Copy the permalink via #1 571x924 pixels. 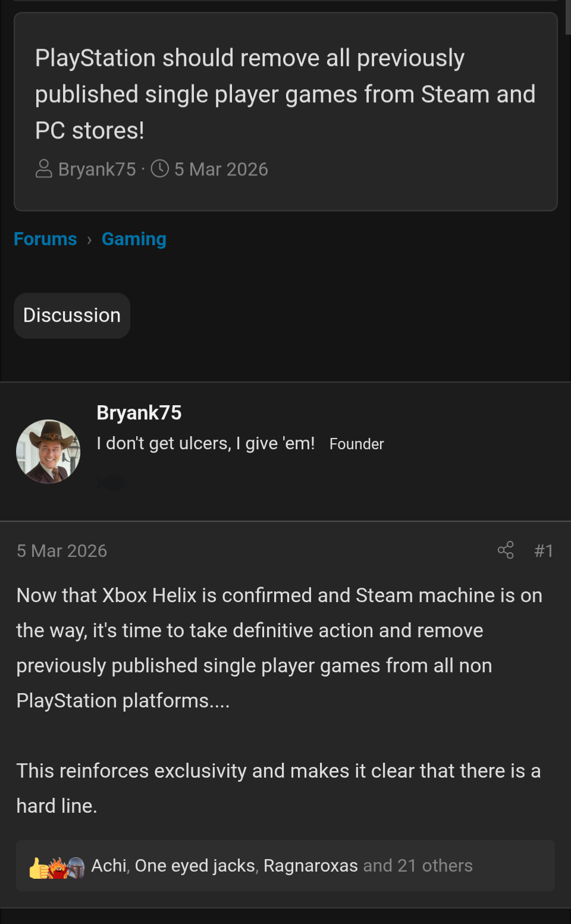(543, 550)
